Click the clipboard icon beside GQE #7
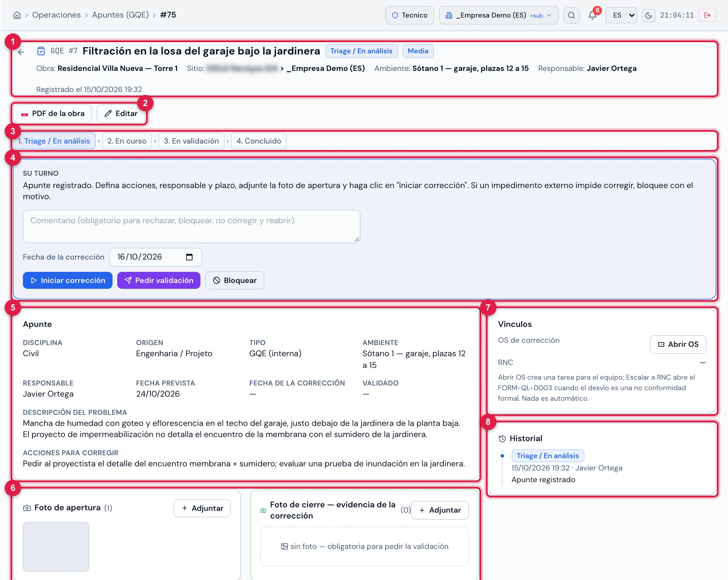 point(41,51)
